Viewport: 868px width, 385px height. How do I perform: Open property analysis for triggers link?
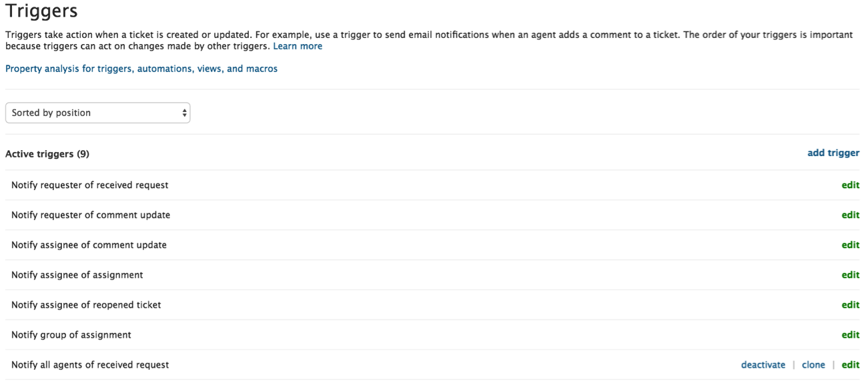141,69
